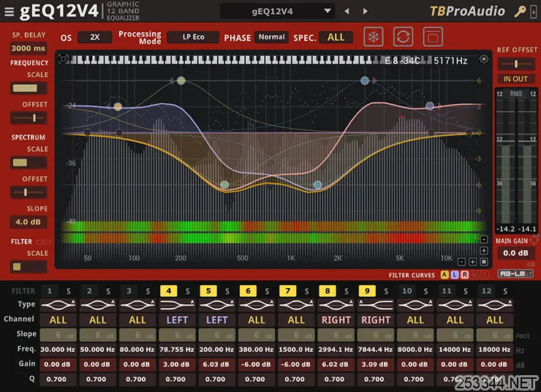Select previous preset with left arrow

pyautogui.click(x=347, y=12)
